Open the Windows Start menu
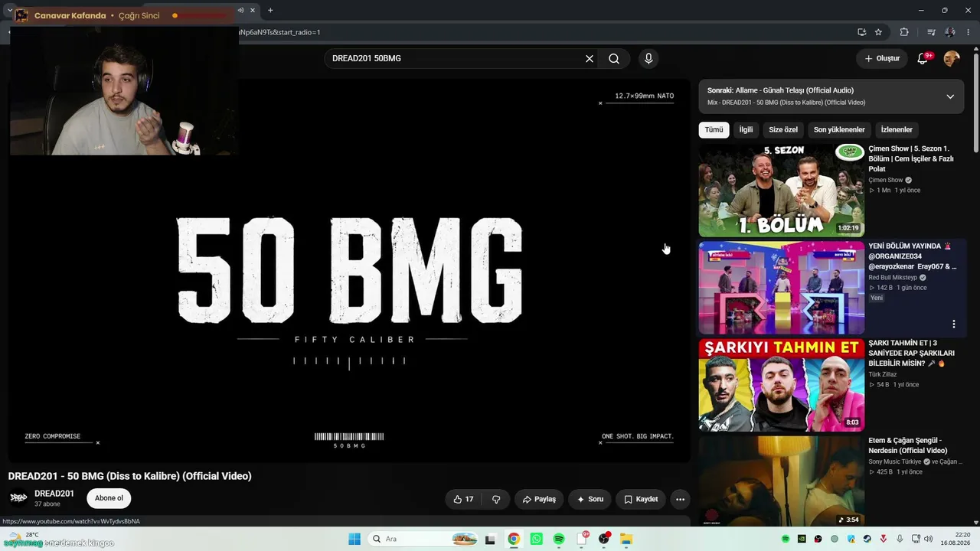The width and height of the screenshot is (980, 551). pos(354,539)
